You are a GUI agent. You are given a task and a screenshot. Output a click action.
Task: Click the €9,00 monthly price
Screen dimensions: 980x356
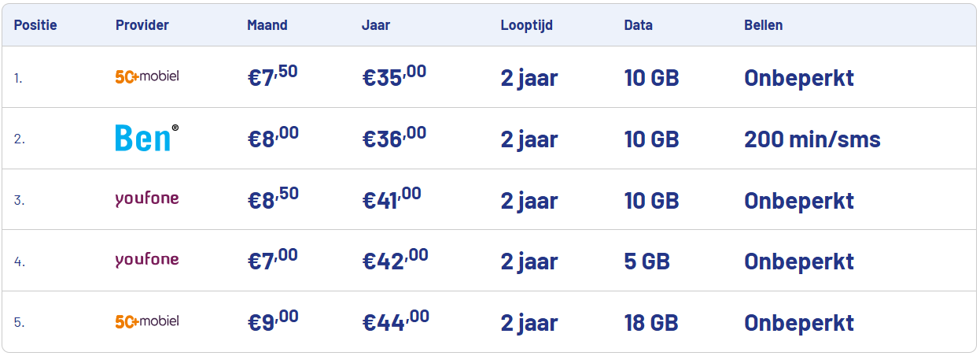273,321
